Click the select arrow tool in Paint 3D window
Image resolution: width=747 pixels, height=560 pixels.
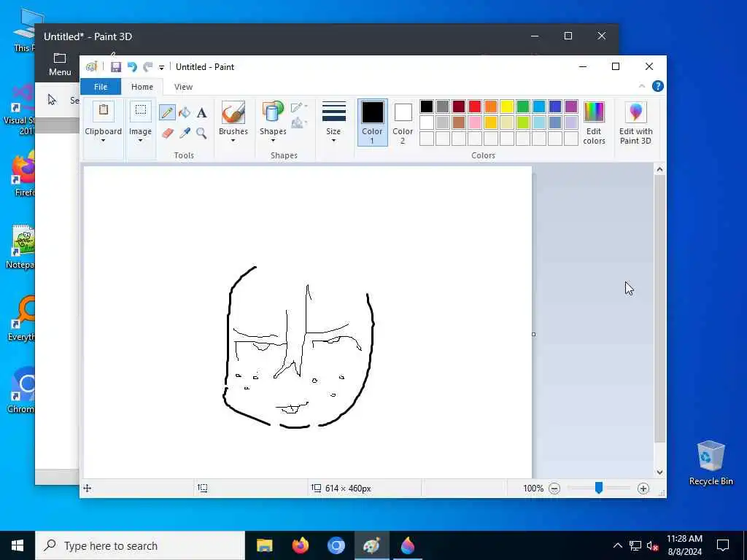pos(52,99)
